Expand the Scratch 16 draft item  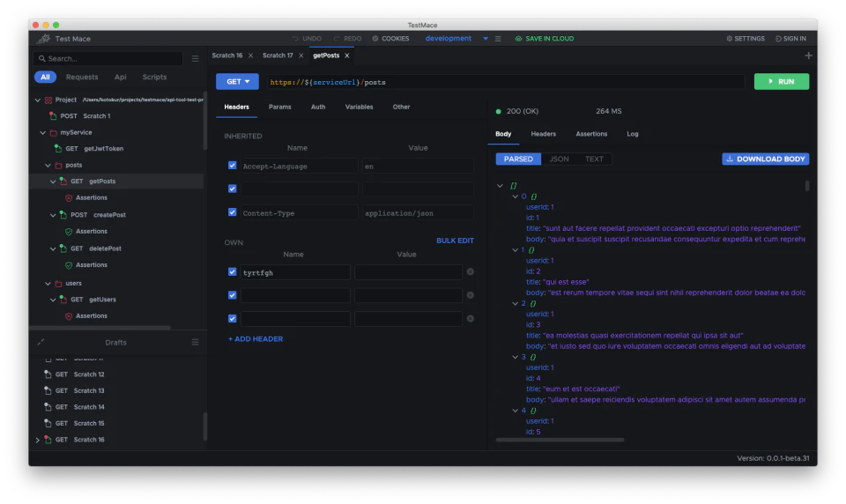[37, 440]
